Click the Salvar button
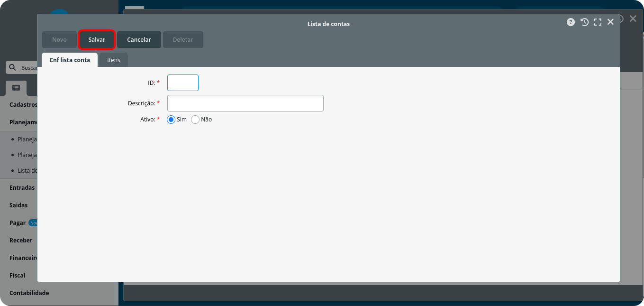The width and height of the screenshot is (644, 306). pos(97,40)
